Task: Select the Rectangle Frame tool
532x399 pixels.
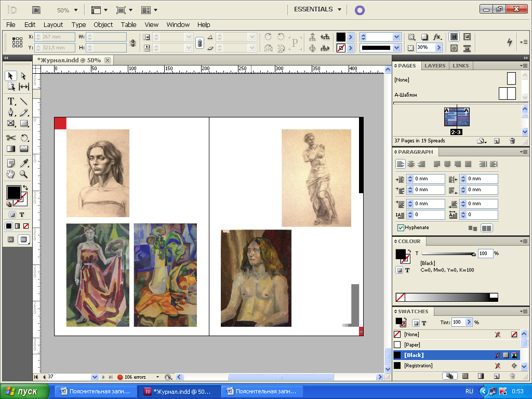Action: 11,123
